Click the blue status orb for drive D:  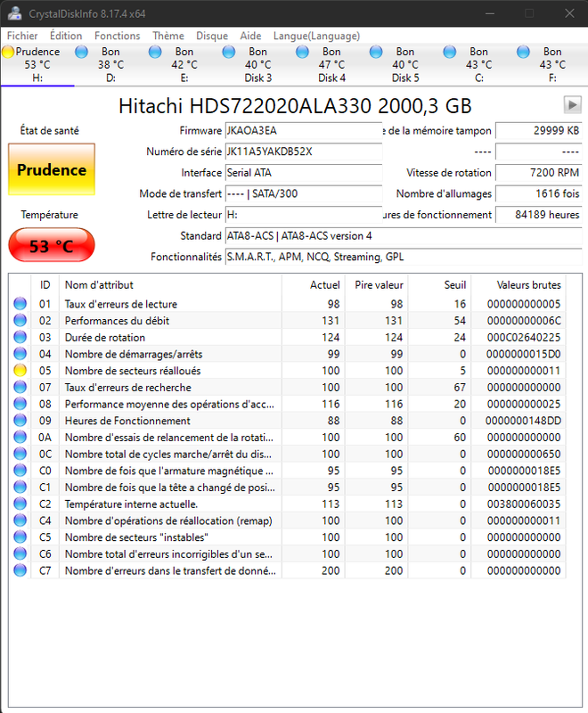click(x=81, y=52)
